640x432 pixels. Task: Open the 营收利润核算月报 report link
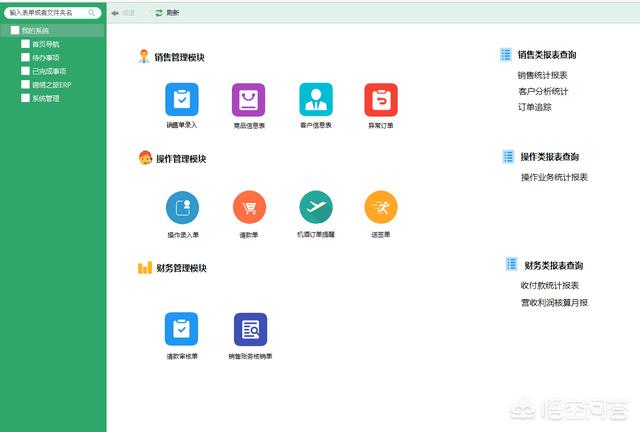coord(554,303)
